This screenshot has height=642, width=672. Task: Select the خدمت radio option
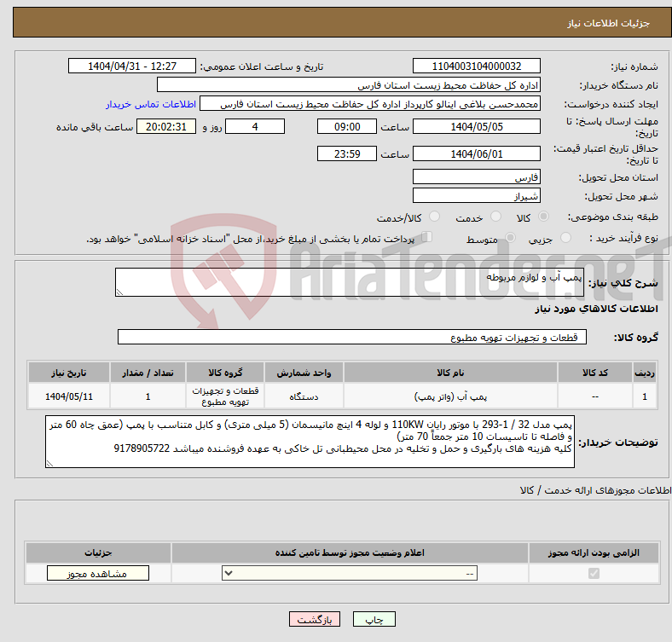(x=499, y=218)
